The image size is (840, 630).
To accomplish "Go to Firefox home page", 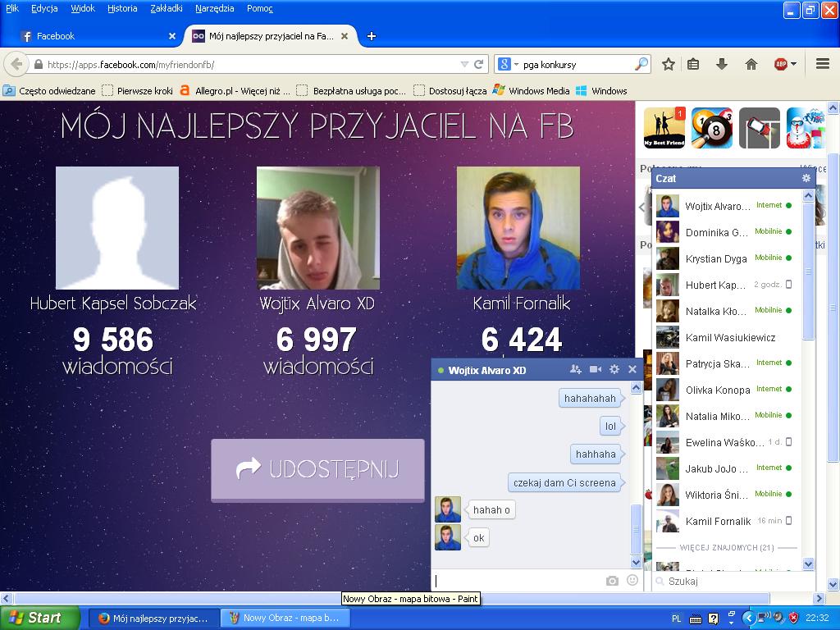I will point(751,64).
